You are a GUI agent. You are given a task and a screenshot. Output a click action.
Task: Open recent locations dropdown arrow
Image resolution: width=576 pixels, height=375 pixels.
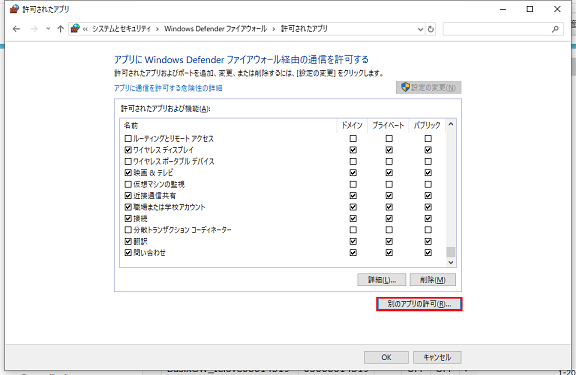(48, 29)
